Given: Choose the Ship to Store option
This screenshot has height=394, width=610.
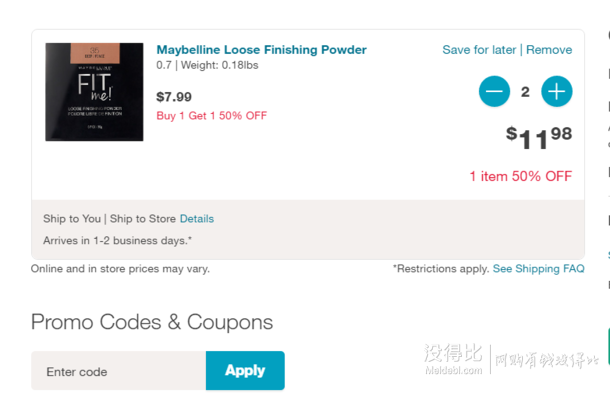Looking at the screenshot, I should pos(142,219).
